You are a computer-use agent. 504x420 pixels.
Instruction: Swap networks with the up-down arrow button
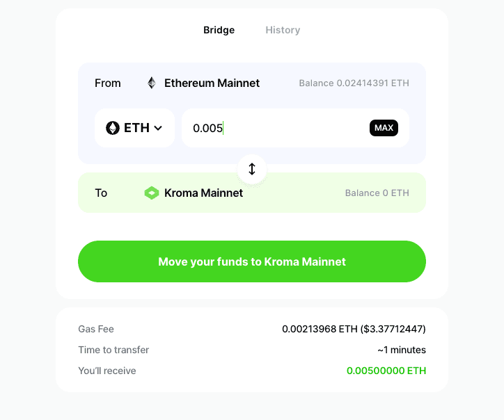click(x=252, y=169)
